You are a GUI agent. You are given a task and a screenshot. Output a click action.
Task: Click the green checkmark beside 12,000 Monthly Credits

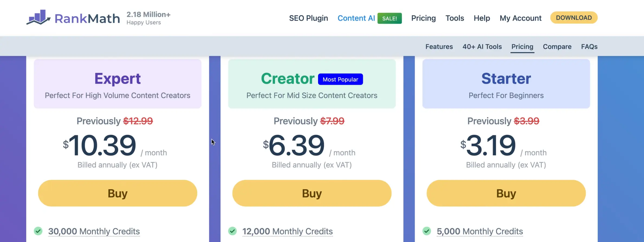(232, 231)
